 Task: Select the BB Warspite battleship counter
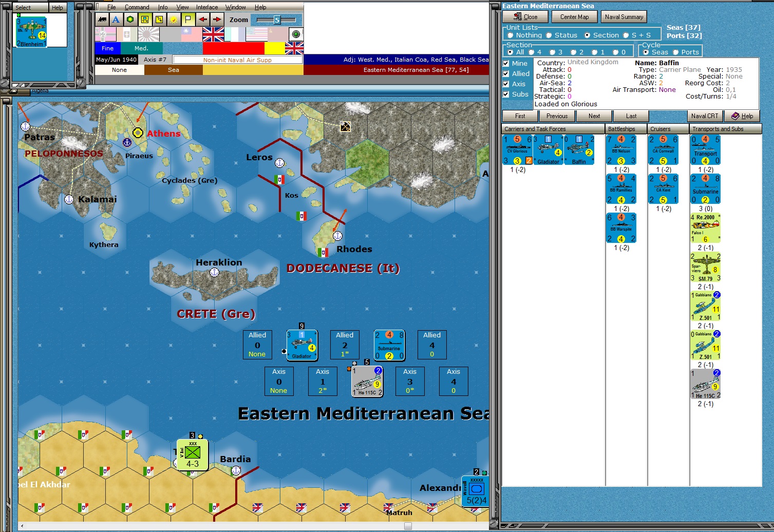(621, 228)
